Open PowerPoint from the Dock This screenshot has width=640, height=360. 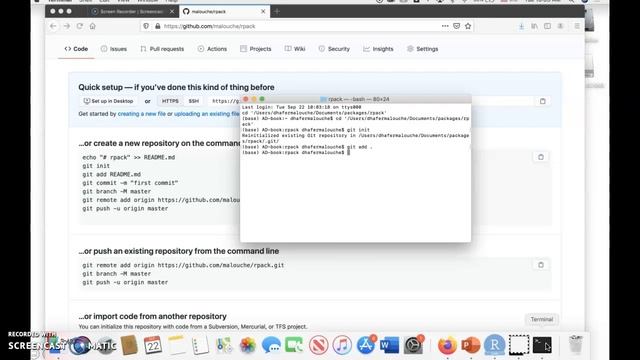pos(471,345)
